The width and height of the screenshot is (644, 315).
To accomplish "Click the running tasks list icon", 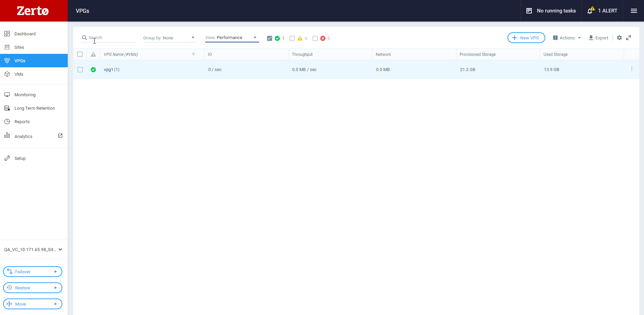I will point(529,11).
